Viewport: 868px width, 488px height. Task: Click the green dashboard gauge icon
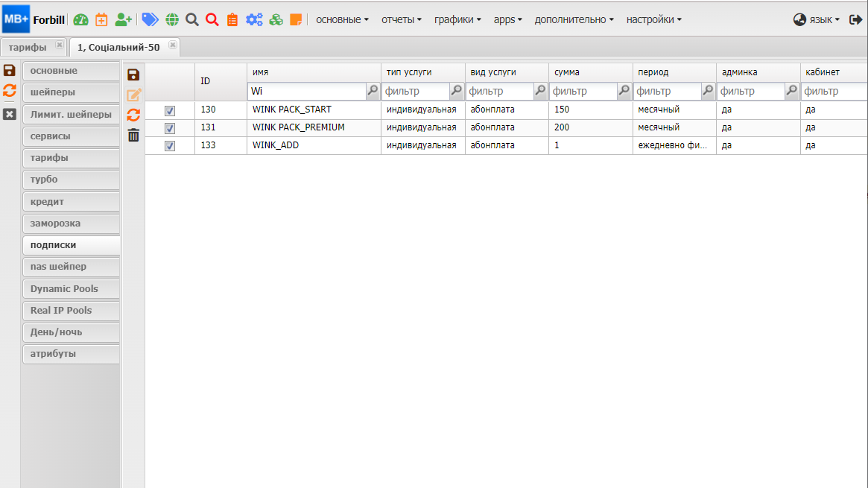pos(80,20)
